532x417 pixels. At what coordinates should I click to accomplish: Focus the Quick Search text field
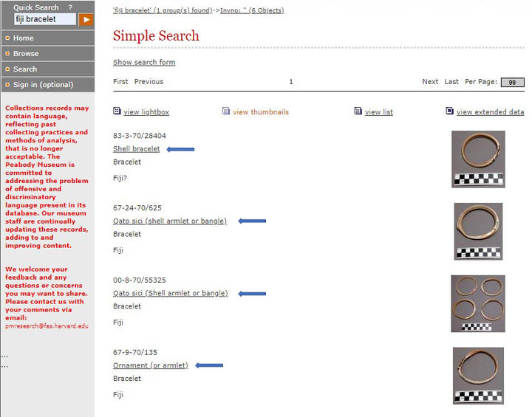pos(45,19)
